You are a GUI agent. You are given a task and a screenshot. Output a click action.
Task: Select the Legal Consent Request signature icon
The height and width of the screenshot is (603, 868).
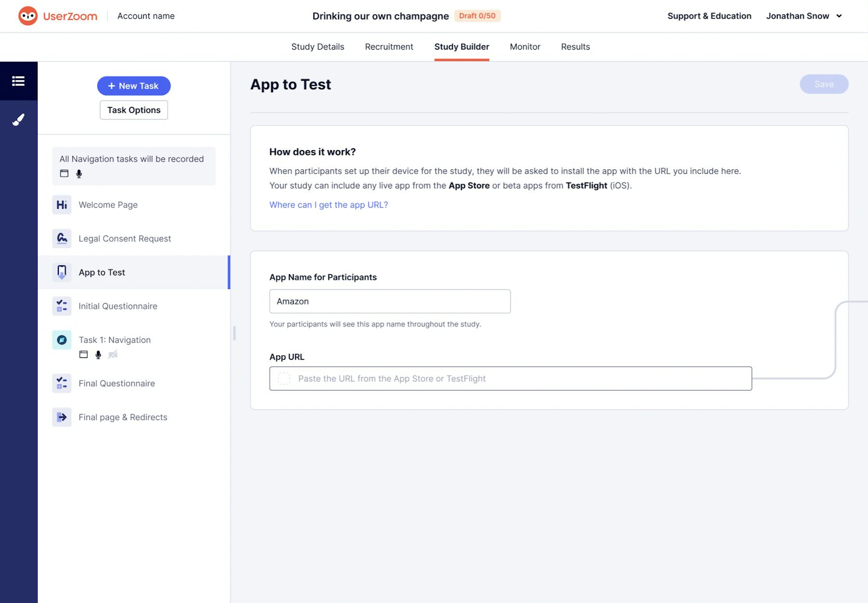(62, 238)
